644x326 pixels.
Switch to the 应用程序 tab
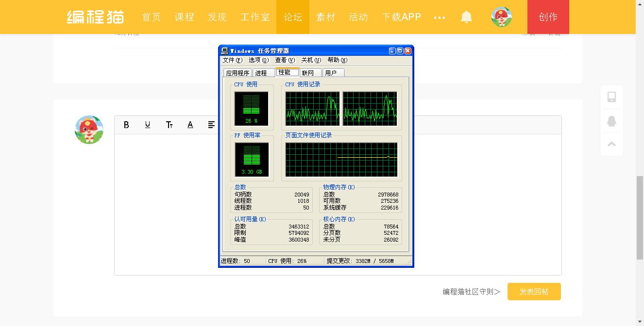(238, 73)
